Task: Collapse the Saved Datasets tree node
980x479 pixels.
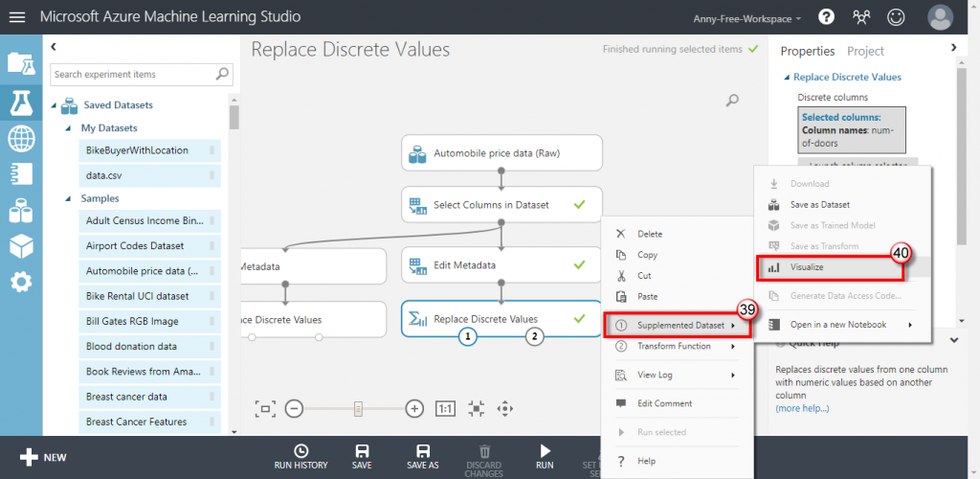Action: click(54, 105)
